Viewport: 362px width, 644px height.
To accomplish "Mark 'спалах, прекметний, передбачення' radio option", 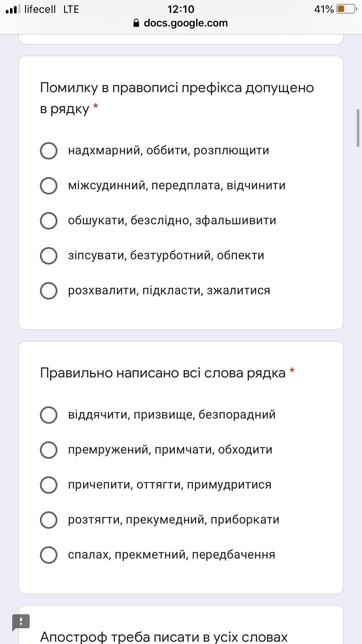I will tap(49, 555).
